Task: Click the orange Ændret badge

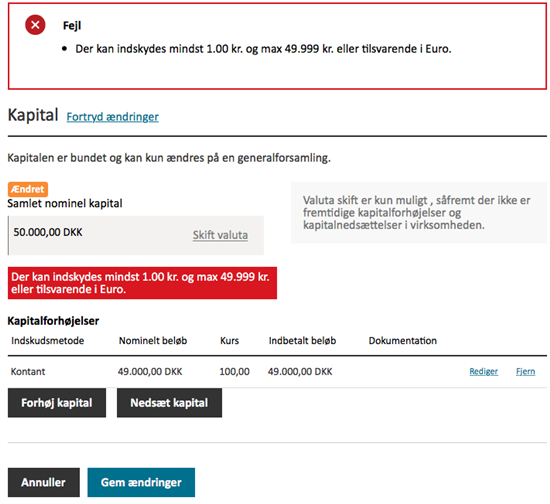Action: pos(28,189)
